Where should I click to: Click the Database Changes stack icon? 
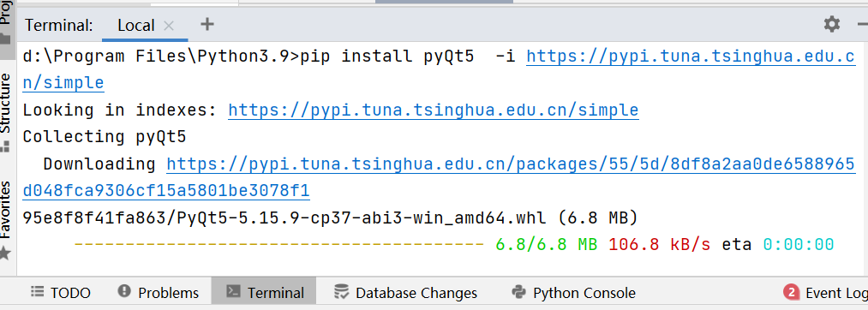(x=341, y=292)
